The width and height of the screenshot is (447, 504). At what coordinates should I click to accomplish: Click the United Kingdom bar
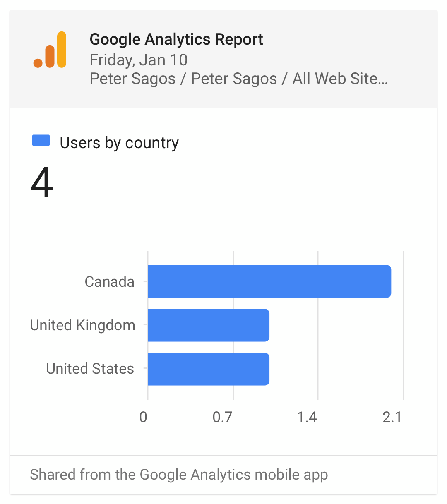pos(209,325)
